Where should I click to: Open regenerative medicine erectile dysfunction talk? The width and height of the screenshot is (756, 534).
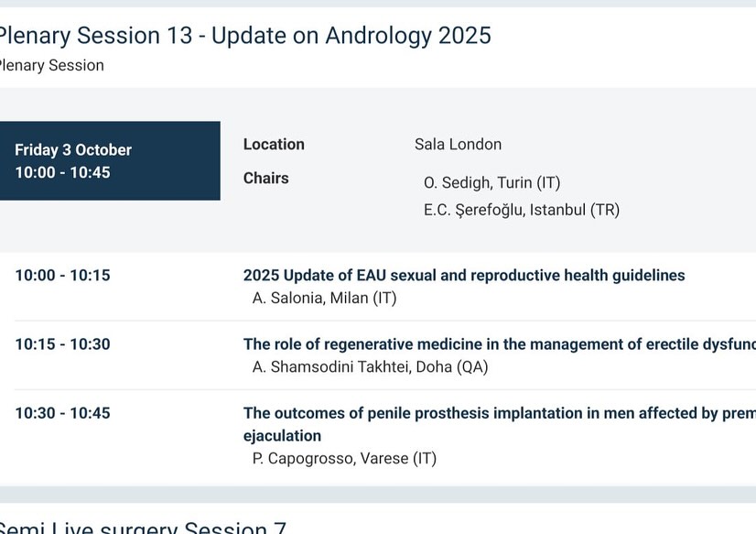pos(500,344)
